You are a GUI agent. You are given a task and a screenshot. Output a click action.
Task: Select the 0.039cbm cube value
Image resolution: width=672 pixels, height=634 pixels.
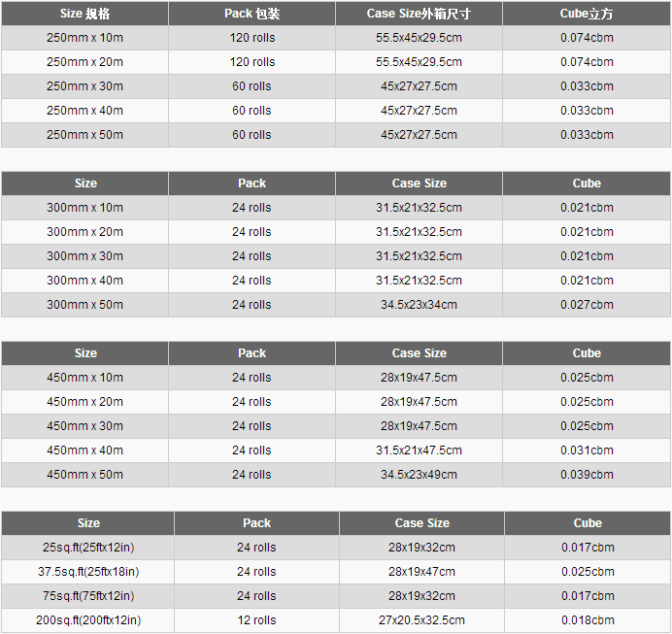pyautogui.click(x=587, y=475)
